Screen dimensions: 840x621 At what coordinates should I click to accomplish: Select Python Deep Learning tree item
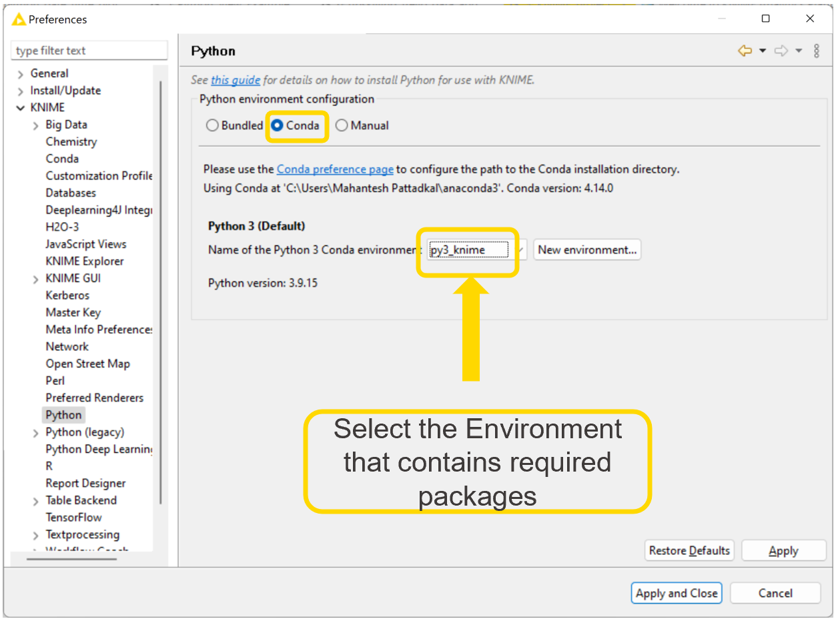coord(99,449)
